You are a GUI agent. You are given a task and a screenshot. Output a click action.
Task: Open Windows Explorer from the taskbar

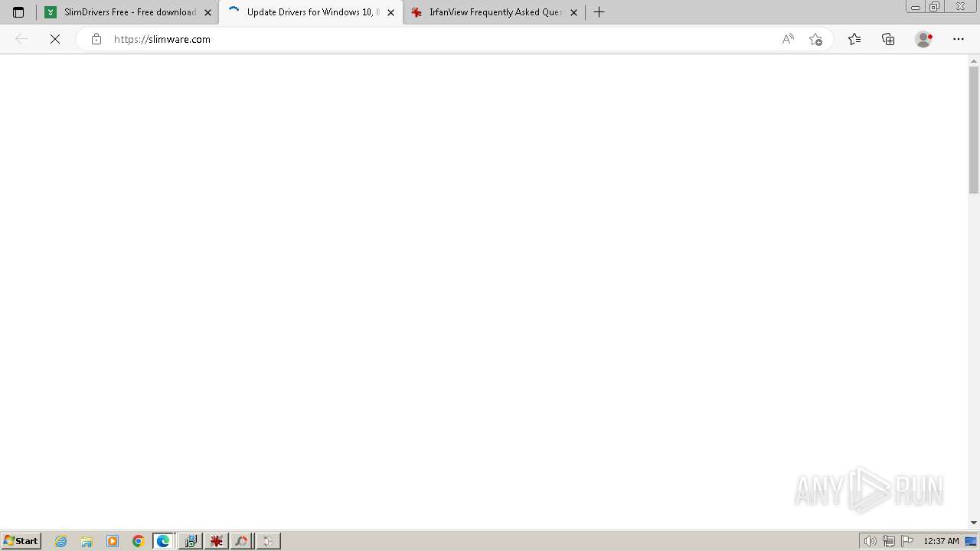[x=87, y=541]
